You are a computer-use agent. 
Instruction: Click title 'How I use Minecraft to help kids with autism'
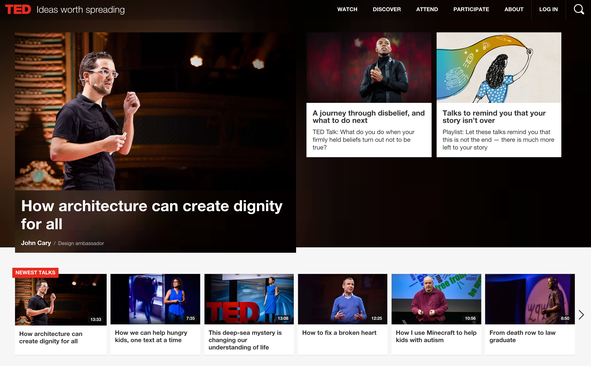click(436, 336)
